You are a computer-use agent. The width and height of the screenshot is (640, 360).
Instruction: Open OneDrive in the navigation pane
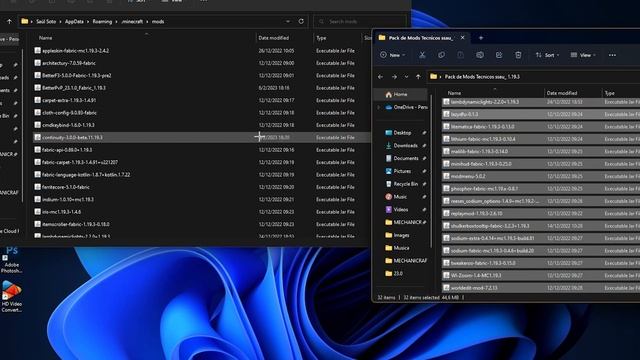point(406,107)
